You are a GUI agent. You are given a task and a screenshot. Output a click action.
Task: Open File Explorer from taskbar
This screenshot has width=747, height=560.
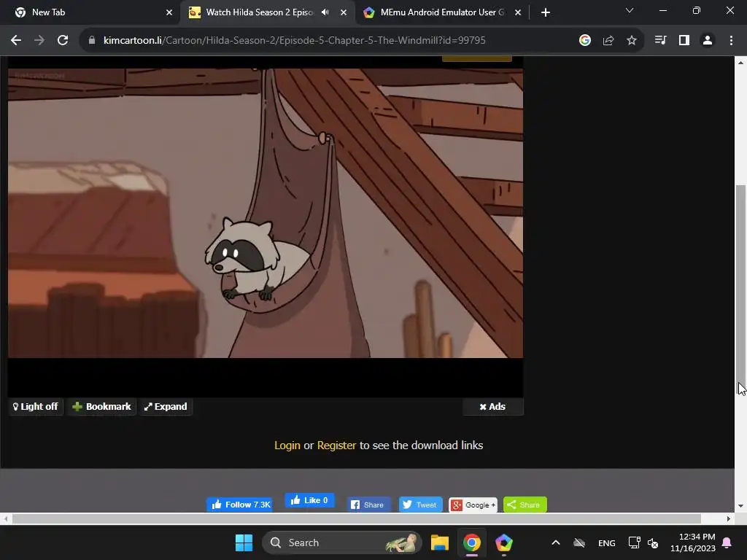point(440,542)
